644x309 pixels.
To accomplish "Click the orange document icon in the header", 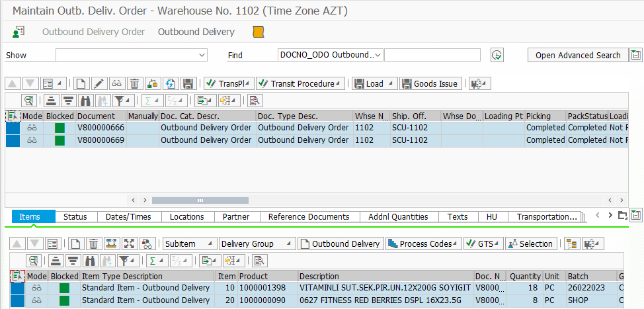I will point(259,32).
